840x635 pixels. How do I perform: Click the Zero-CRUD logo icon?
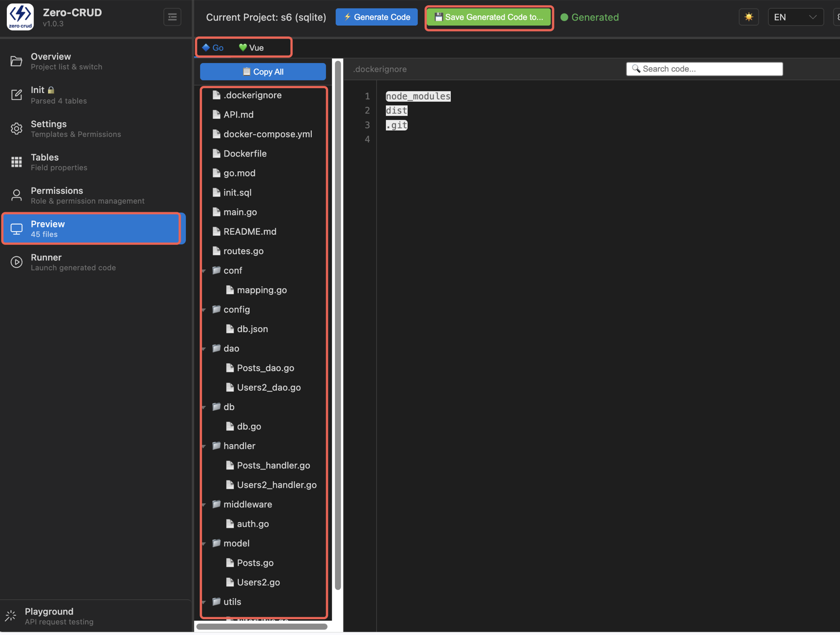[x=20, y=17]
